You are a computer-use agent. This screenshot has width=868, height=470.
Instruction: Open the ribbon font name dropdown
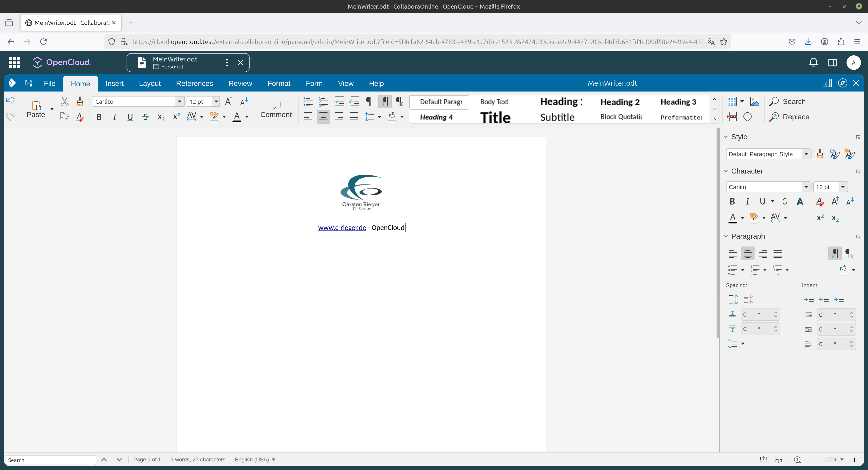[180, 101]
